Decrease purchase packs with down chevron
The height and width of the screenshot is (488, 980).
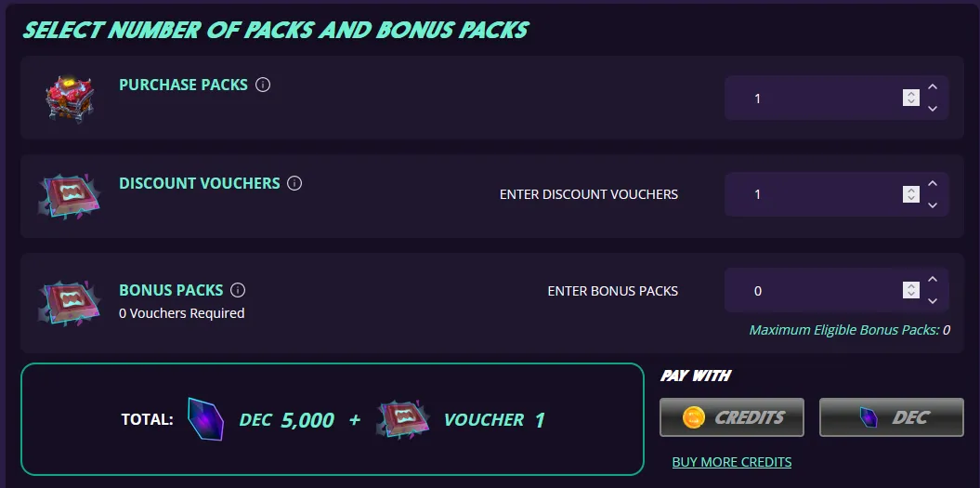[x=933, y=109]
